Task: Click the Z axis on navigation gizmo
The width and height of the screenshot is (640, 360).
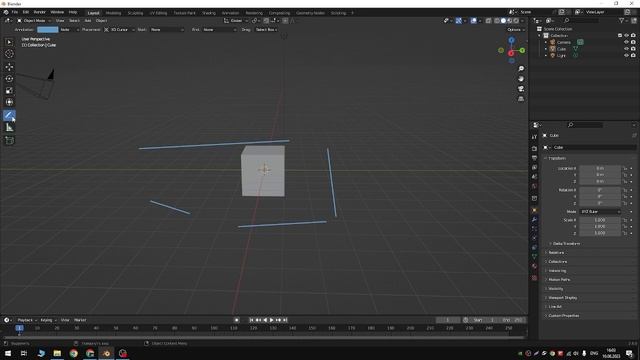Action: tap(511, 40)
